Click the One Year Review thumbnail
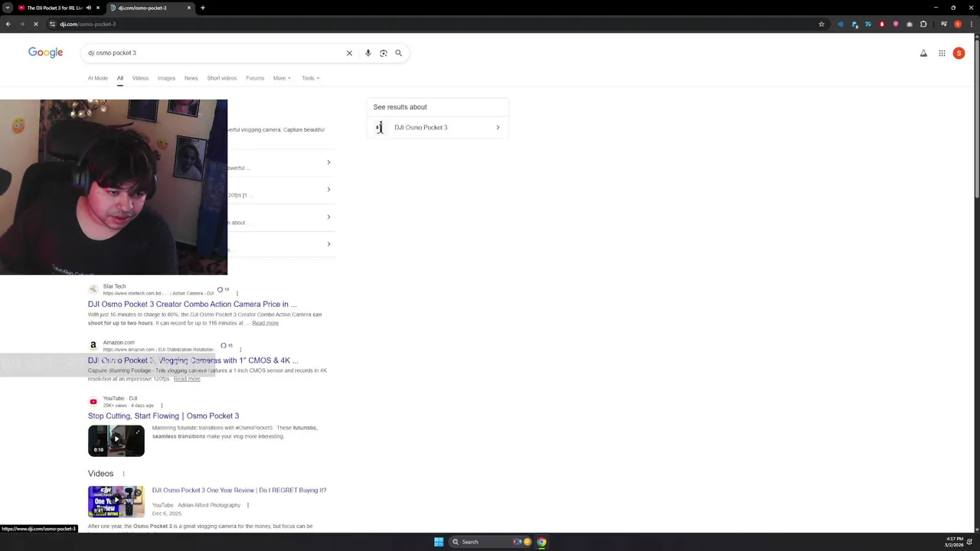 tap(116, 502)
